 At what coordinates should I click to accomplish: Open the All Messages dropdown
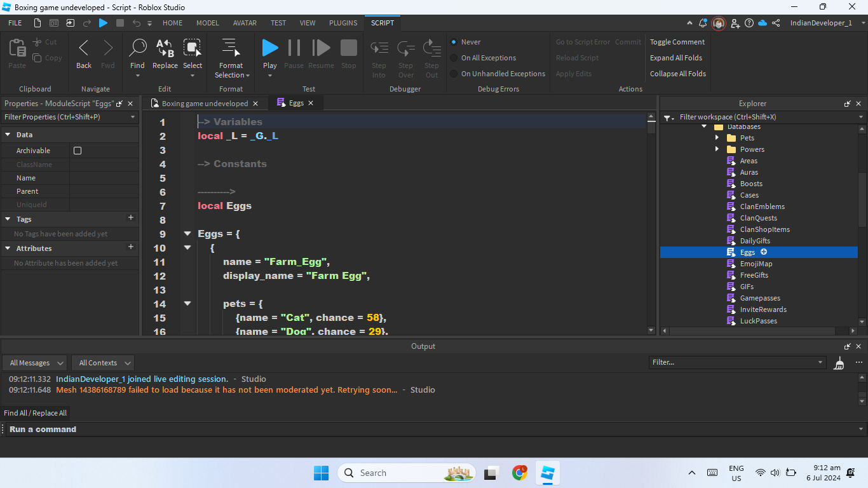coord(34,363)
